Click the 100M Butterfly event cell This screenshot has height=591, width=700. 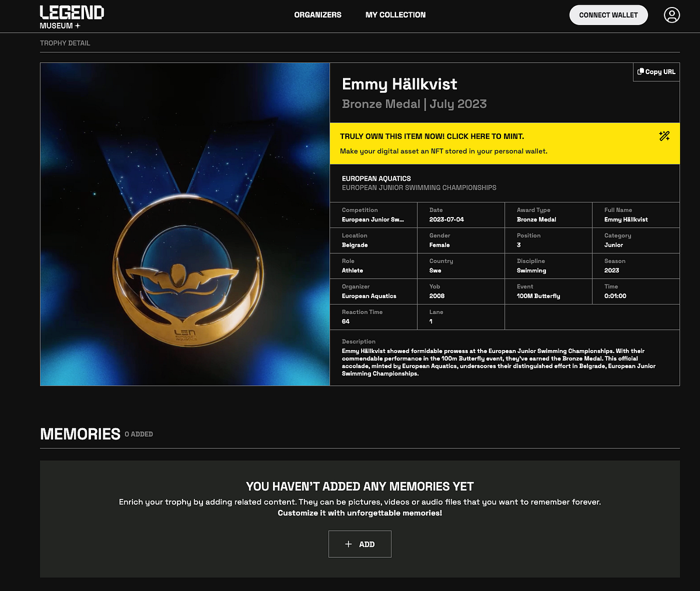538,296
